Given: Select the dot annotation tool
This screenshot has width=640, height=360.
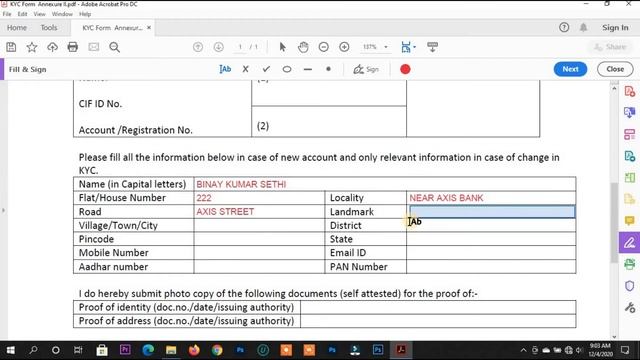Looking at the screenshot, I should point(329,69).
